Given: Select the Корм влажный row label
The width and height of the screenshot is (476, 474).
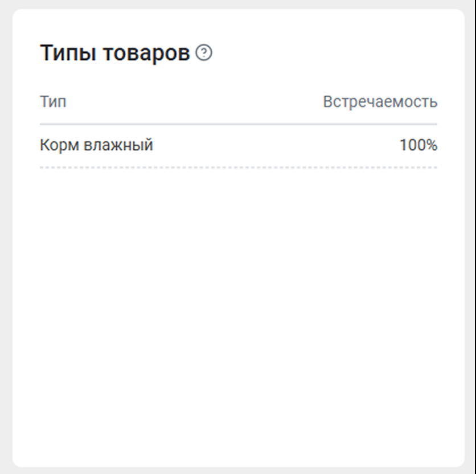Looking at the screenshot, I should pos(96,145).
